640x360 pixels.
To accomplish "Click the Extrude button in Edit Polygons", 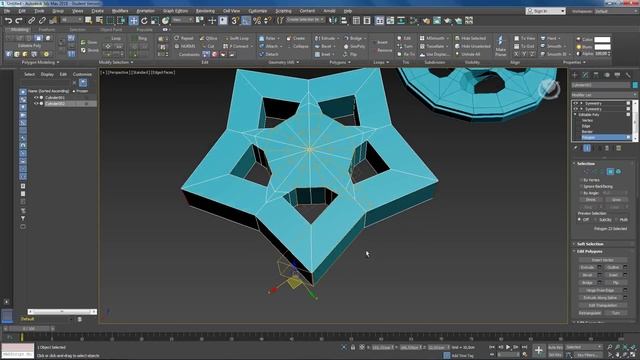I will pyautogui.click(x=587, y=267).
